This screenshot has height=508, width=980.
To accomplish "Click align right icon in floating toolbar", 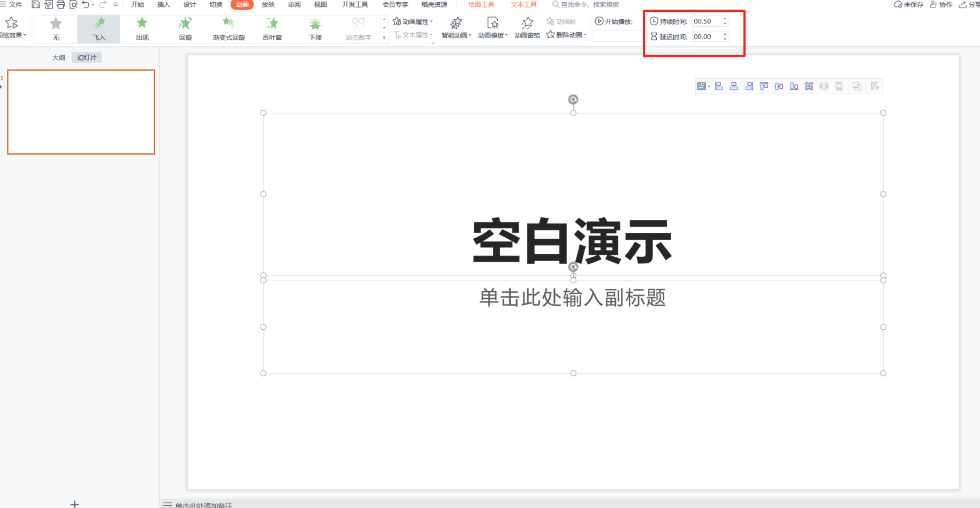I will click(749, 86).
